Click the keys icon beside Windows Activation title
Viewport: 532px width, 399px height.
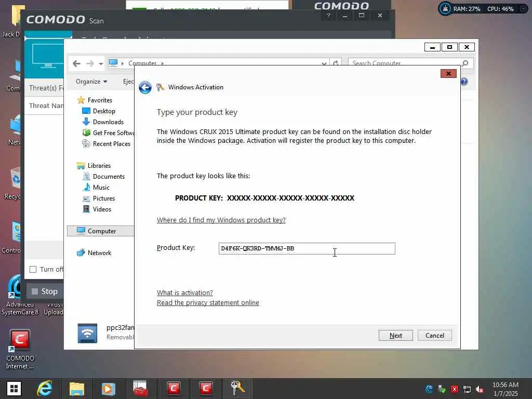tap(160, 87)
